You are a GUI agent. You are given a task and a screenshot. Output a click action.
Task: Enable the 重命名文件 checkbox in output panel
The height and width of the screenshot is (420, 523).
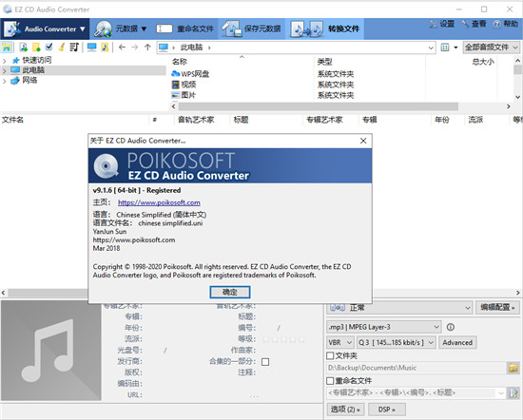(x=330, y=381)
